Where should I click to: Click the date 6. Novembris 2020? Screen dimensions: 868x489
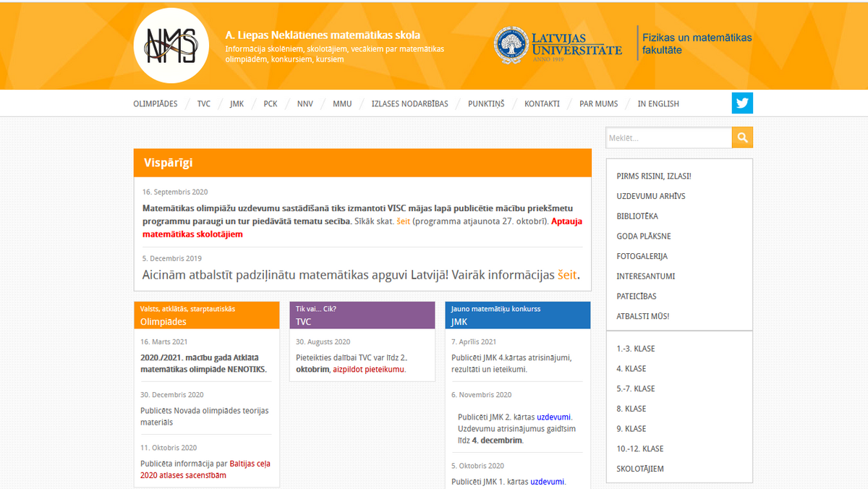click(x=482, y=395)
